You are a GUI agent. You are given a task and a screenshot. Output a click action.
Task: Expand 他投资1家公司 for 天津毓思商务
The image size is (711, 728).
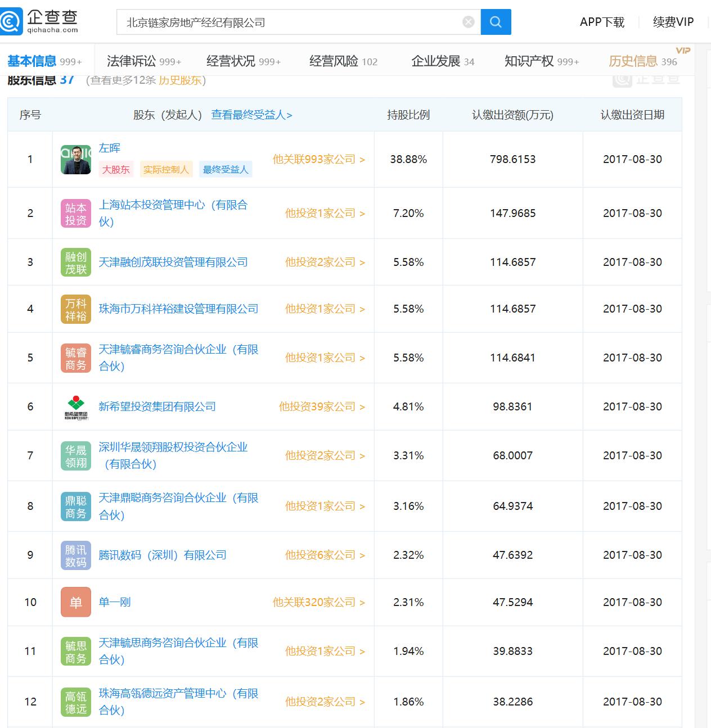(325, 652)
